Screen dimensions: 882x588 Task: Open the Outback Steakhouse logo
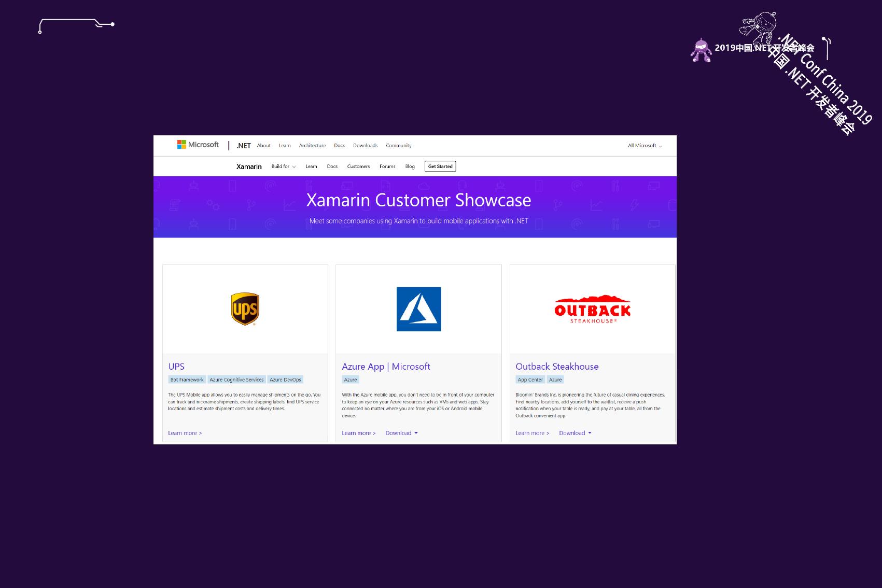593,310
